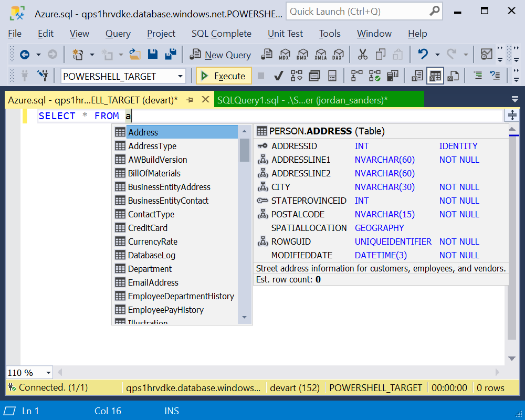
Task: Toggle Include Actual Execution Plan
Action: click(356, 76)
